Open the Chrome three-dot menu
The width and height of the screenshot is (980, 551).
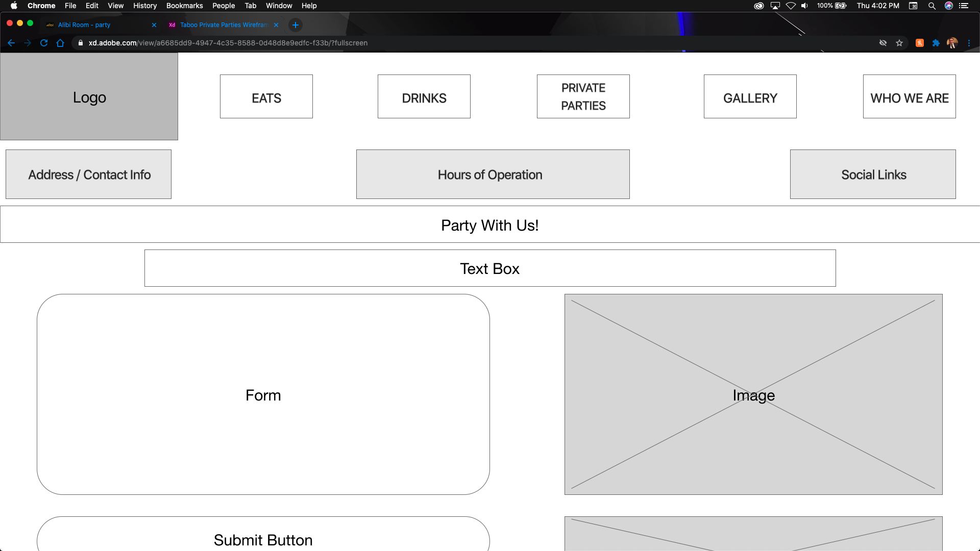969,43
